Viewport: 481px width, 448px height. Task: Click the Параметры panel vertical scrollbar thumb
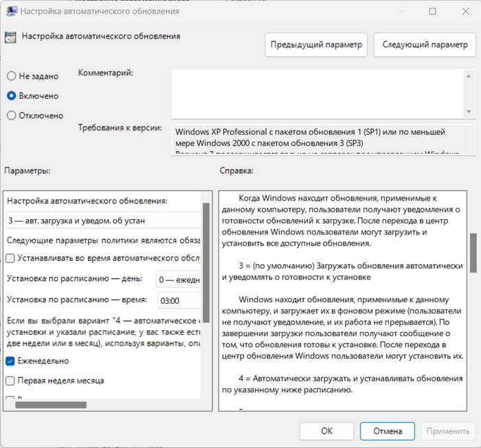pos(206,262)
